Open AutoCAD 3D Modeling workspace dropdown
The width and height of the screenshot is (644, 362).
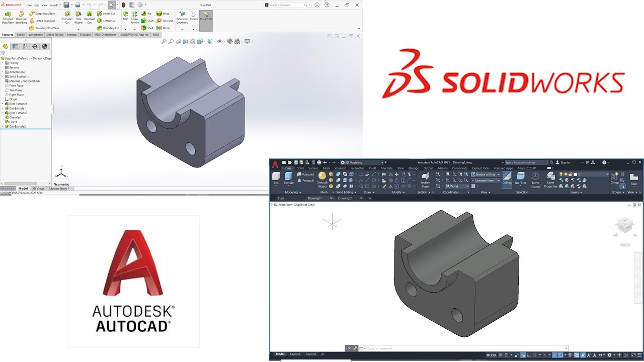click(x=363, y=162)
